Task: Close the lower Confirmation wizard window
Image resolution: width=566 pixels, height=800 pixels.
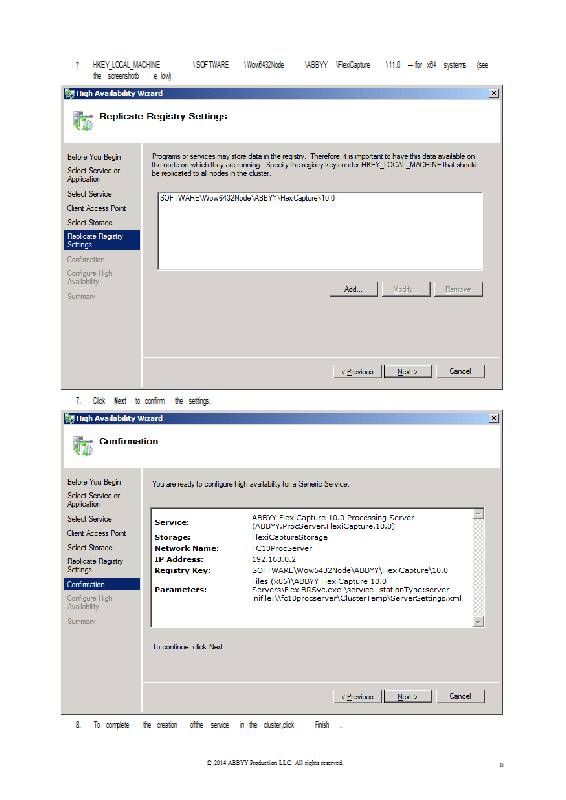Action: (494, 418)
